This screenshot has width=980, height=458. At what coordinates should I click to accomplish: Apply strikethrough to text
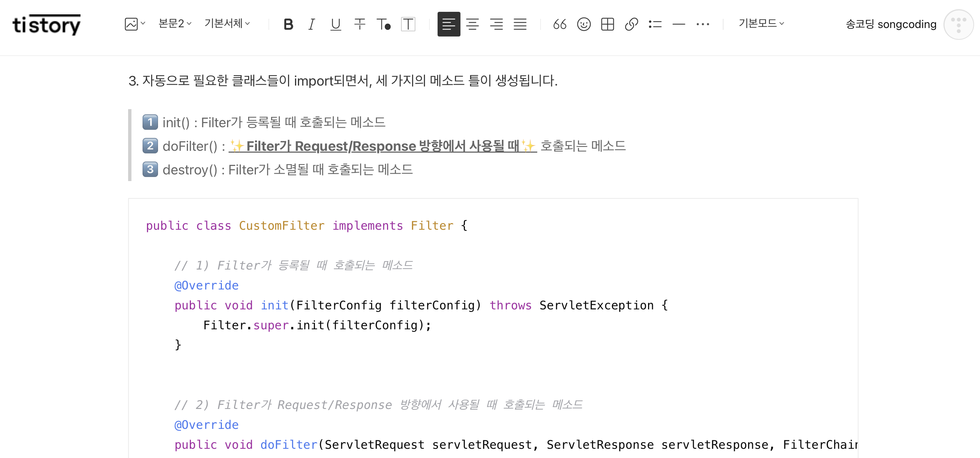click(360, 24)
